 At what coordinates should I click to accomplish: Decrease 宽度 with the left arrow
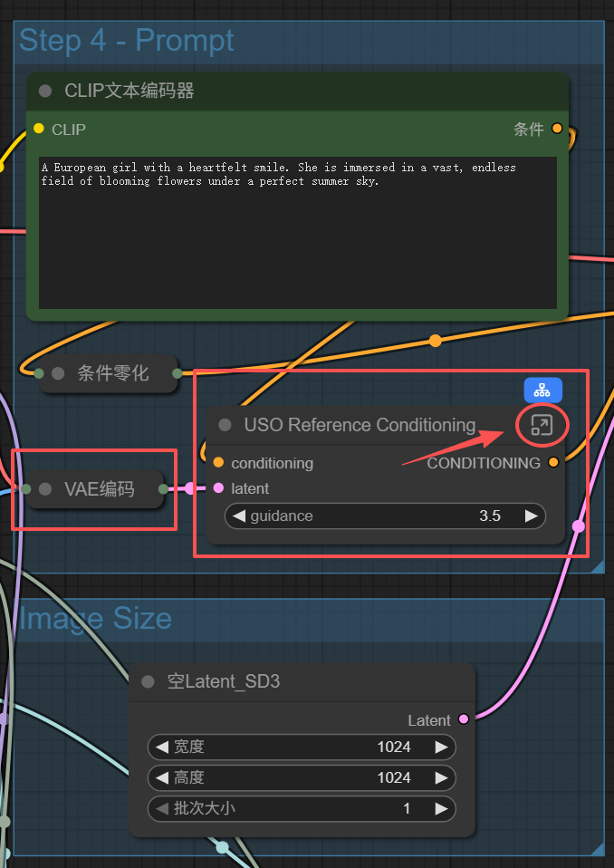(161, 747)
